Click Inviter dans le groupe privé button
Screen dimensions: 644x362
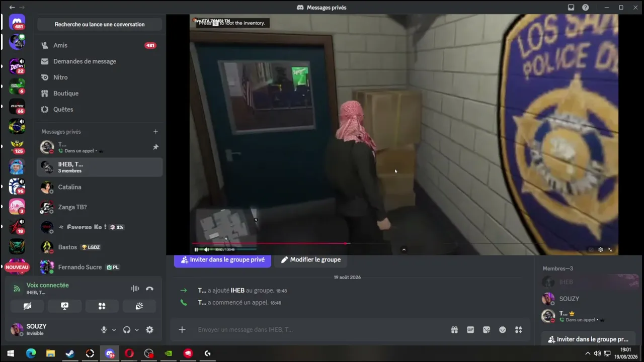click(222, 260)
